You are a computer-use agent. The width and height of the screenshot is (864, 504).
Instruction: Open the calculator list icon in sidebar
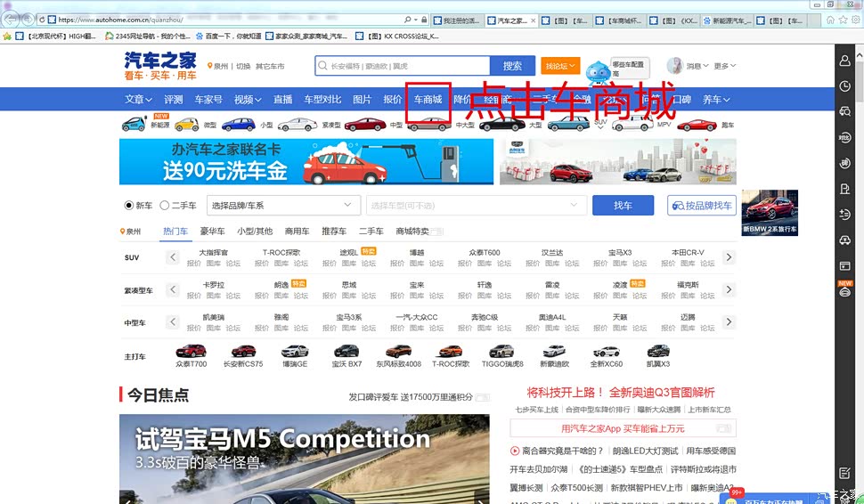[x=844, y=215]
